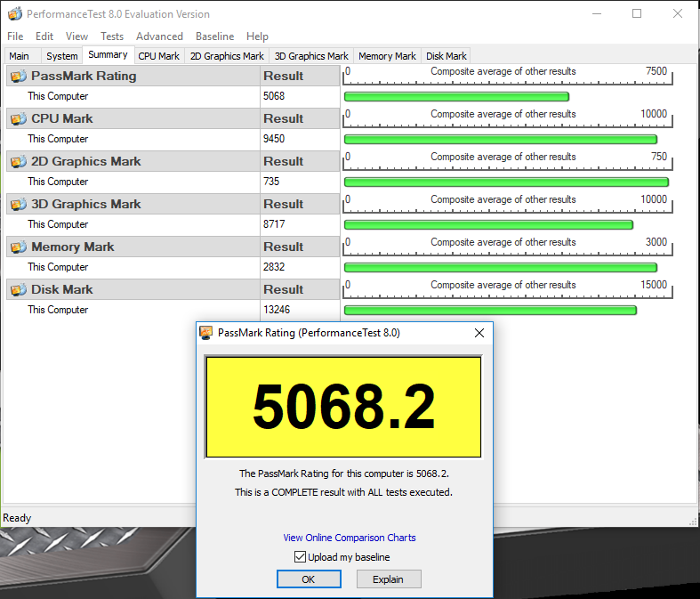Click the Memory Mark green result bar
Image resolution: width=700 pixels, height=599 pixels.
click(501, 268)
